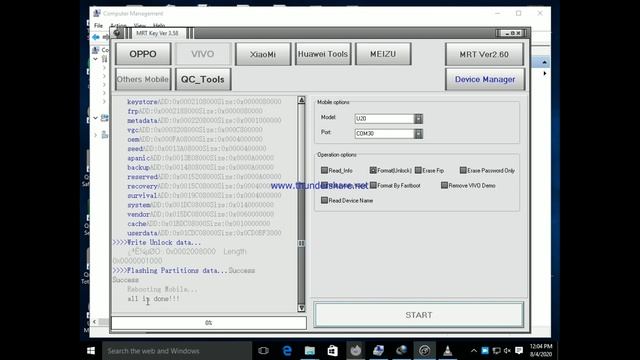Click the taskbar search box

[x=177, y=351]
